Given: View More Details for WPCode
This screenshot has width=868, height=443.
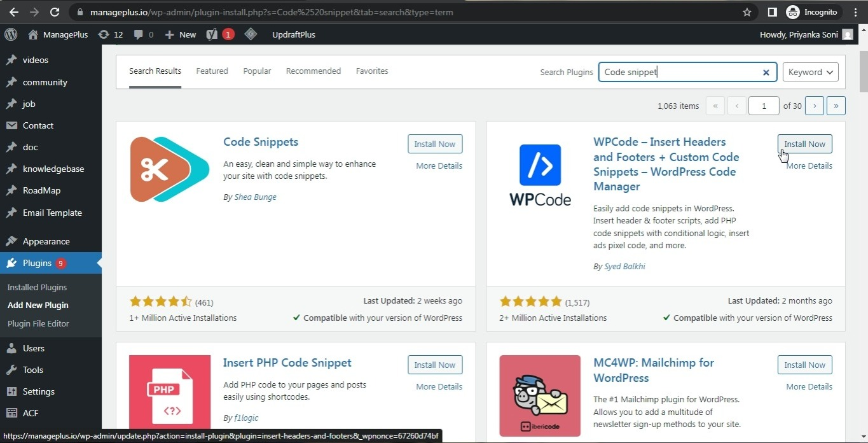Looking at the screenshot, I should [x=809, y=165].
